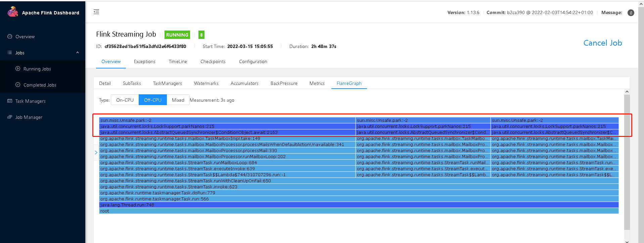This screenshot has height=243, width=644.
Task: Switch to the job Overview tab
Action: coord(111,62)
